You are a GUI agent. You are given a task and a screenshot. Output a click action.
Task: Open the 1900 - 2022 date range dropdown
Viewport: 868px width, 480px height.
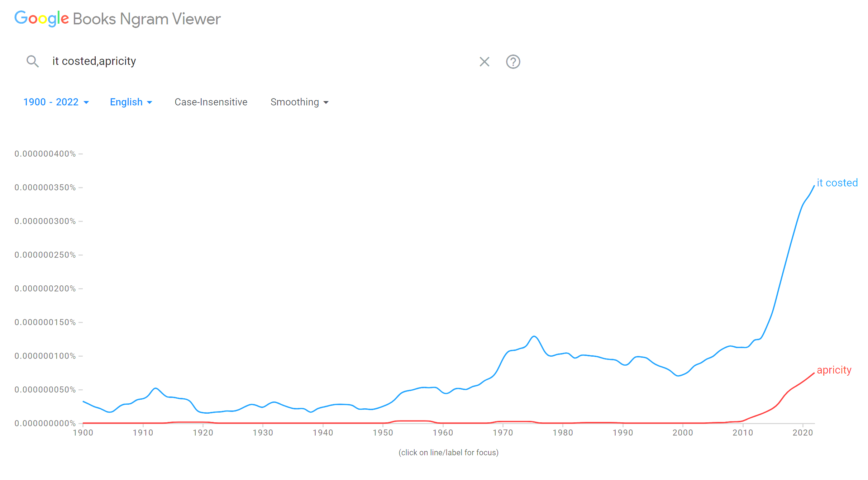56,102
